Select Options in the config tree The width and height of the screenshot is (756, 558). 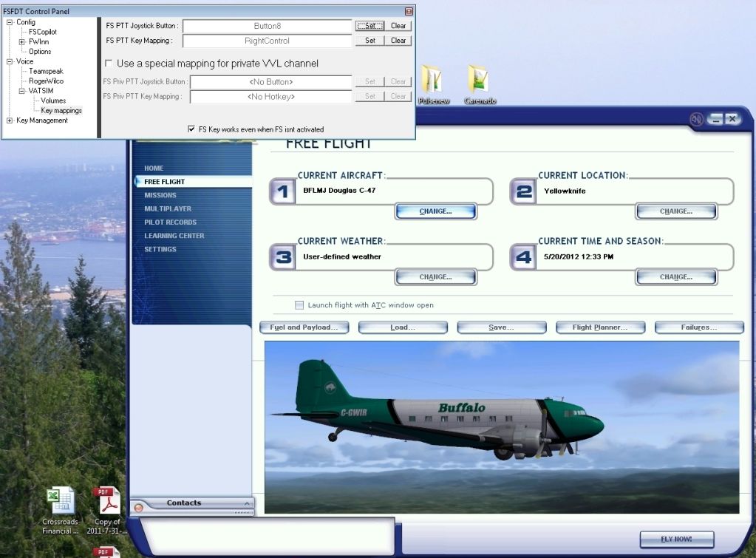tap(40, 52)
